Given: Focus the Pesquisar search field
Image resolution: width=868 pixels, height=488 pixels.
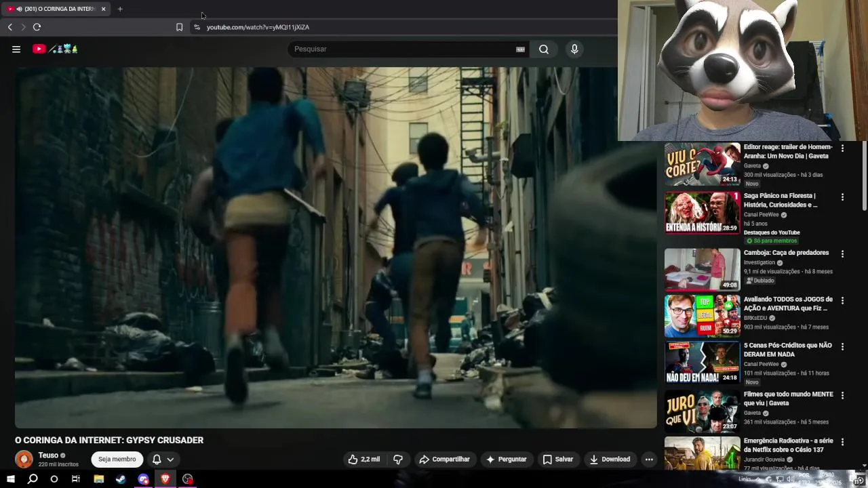Looking at the screenshot, I should [x=401, y=49].
